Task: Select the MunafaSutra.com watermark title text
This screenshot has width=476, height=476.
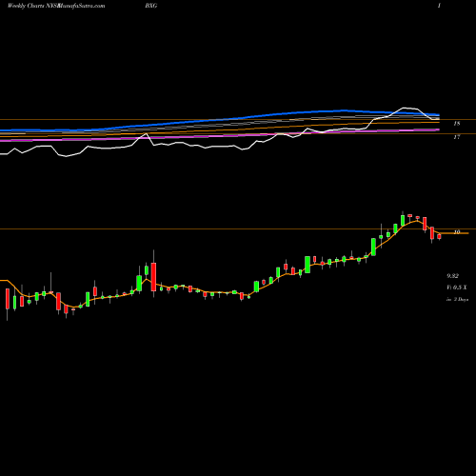Action: pos(80,6)
